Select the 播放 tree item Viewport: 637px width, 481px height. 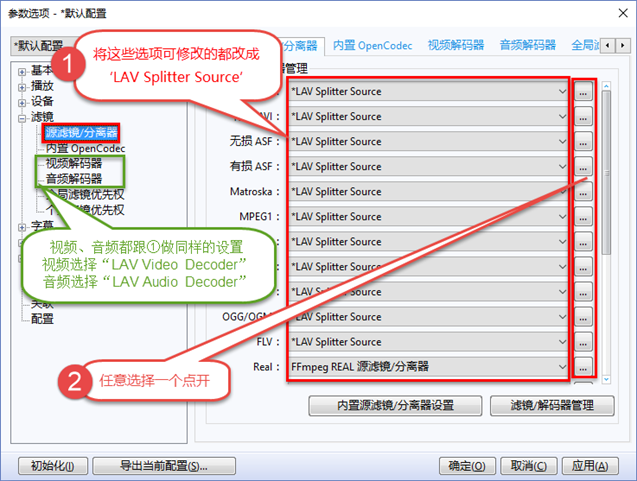click(42, 86)
